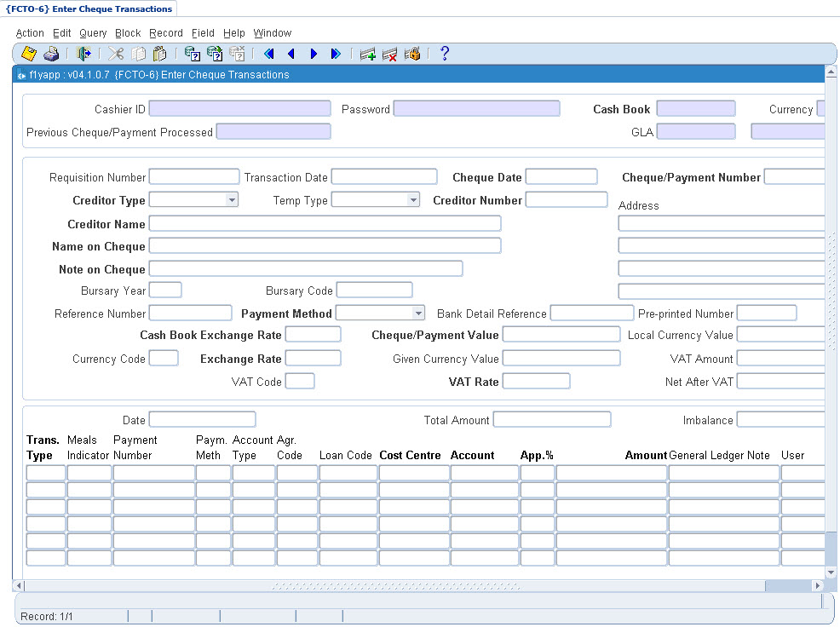Click the Lock Record icon
This screenshot has height=627, width=840.
[x=412, y=54]
